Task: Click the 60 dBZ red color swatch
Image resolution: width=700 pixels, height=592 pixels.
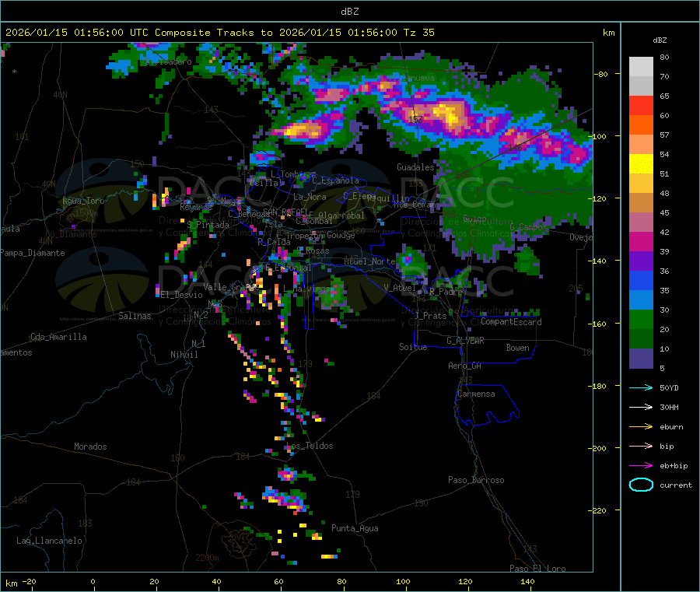Action: 641,105
